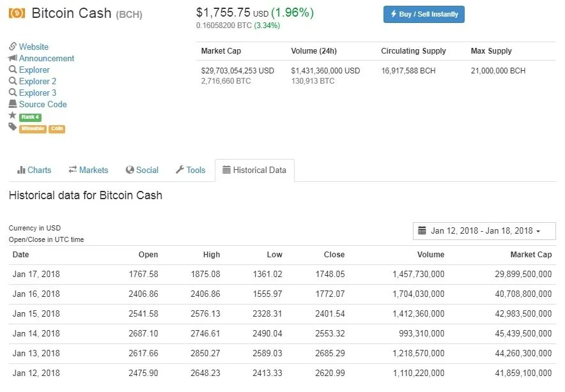Click the Jan 12, 2018 date cell

click(x=36, y=373)
